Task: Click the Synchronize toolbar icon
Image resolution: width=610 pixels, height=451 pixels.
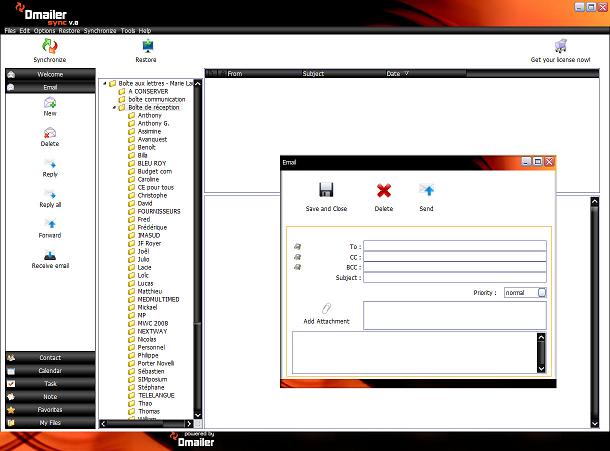Action: pyautogui.click(x=50, y=46)
